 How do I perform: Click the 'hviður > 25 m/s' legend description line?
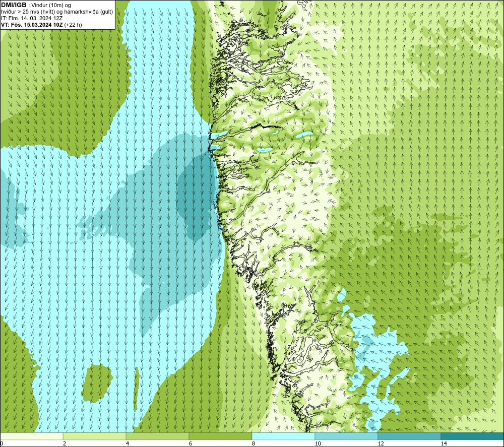(x=57, y=12)
